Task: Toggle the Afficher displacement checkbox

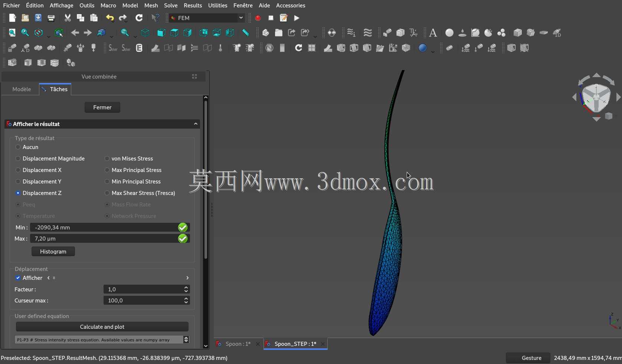Action: (18, 278)
